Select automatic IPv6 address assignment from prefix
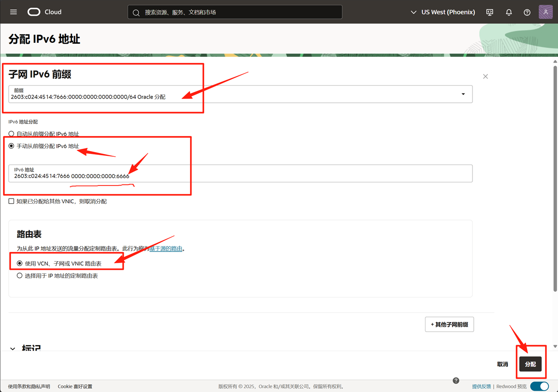This screenshot has height=392, width=558. click(x=12, y=134)
